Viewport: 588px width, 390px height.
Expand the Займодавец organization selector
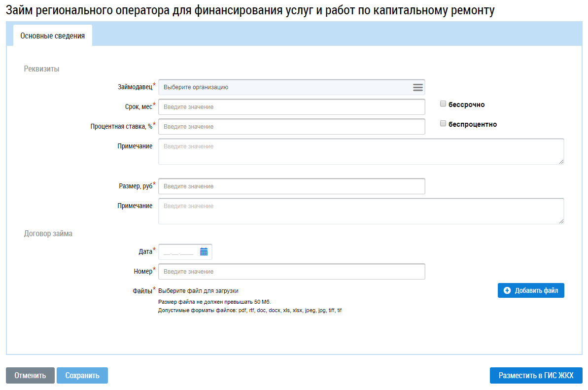pyautogui.click(x=286, y=87)
